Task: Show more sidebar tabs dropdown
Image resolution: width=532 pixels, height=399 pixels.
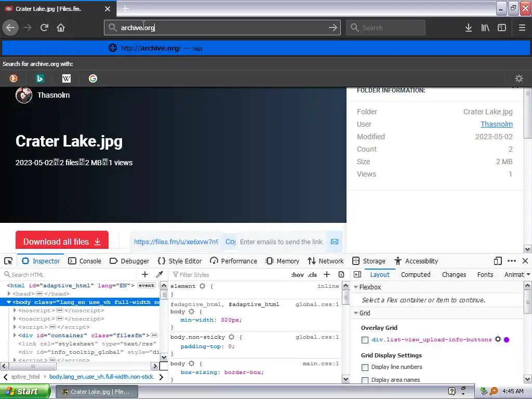Action: (528, 274)
